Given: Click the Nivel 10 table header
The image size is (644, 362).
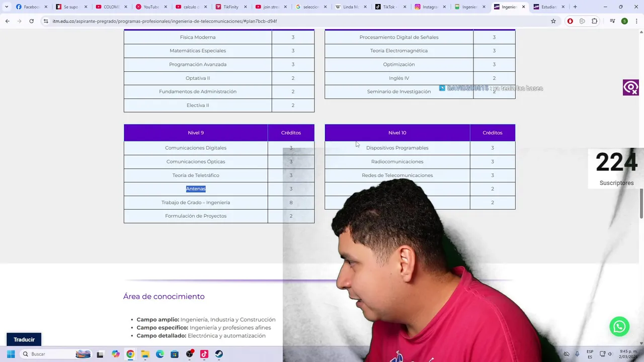Looking at the screenshot, I should tap(397, 133).
